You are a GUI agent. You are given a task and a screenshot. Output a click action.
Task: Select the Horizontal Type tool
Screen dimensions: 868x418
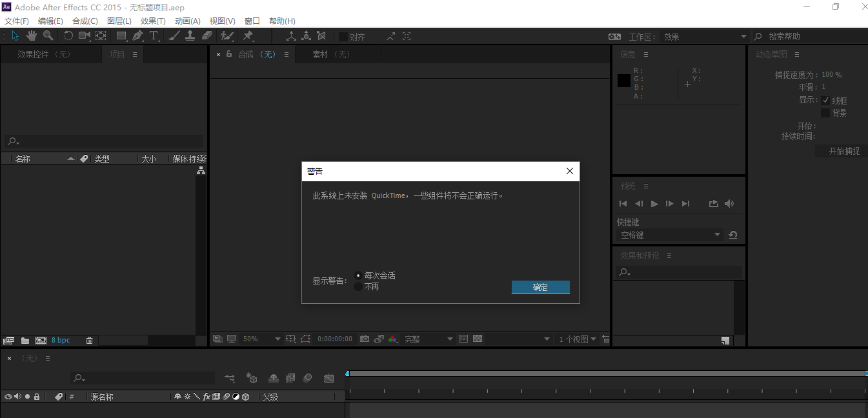pyautogui.click(x=154, y=36)
